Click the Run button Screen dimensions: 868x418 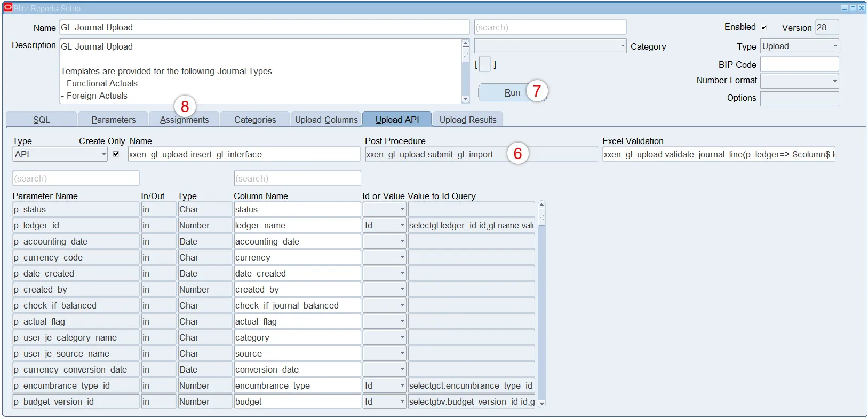(512, 92)
